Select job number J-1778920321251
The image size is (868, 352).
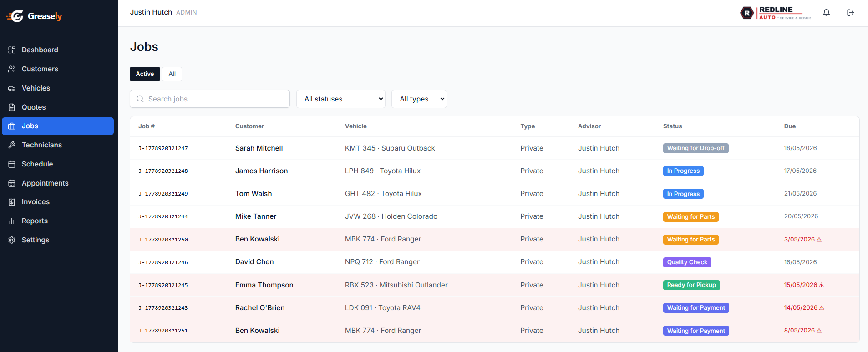click(x=163, y=331)
